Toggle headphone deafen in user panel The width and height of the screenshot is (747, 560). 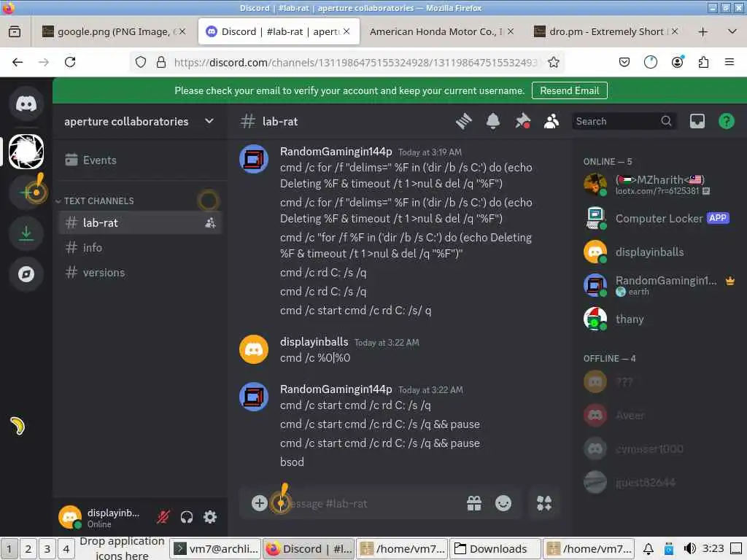[187, 517]
